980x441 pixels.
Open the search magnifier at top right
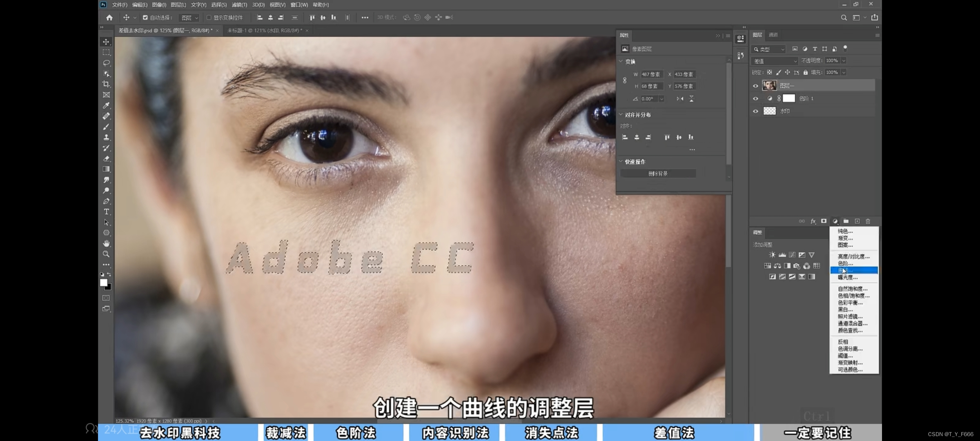coord(844,18)
